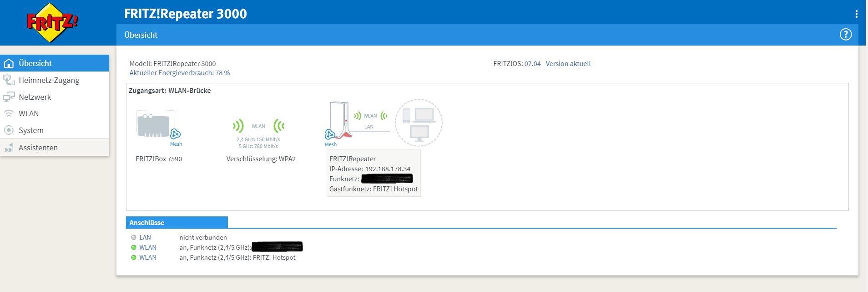The height and width of the screenshot is (292, 868).
Task: Click the FRITZ! logo
Action: pyautogui.click(x=53, y=23)
